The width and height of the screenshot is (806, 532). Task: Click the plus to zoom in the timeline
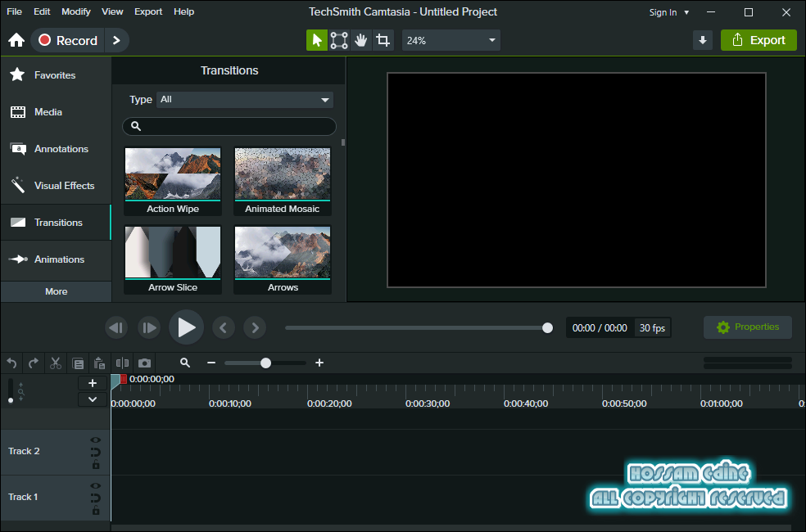click(319, 363)
